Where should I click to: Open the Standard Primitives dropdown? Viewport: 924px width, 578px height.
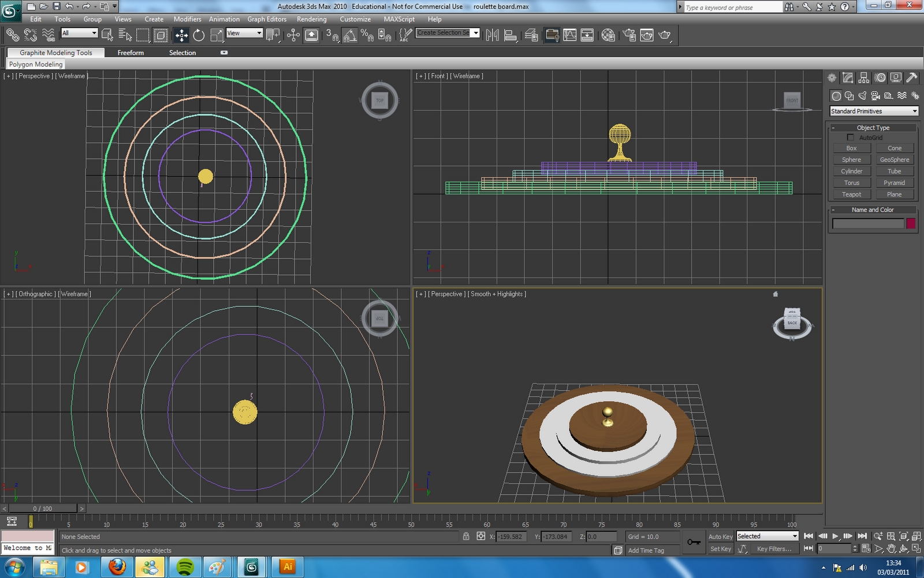[x=874, y=111]
